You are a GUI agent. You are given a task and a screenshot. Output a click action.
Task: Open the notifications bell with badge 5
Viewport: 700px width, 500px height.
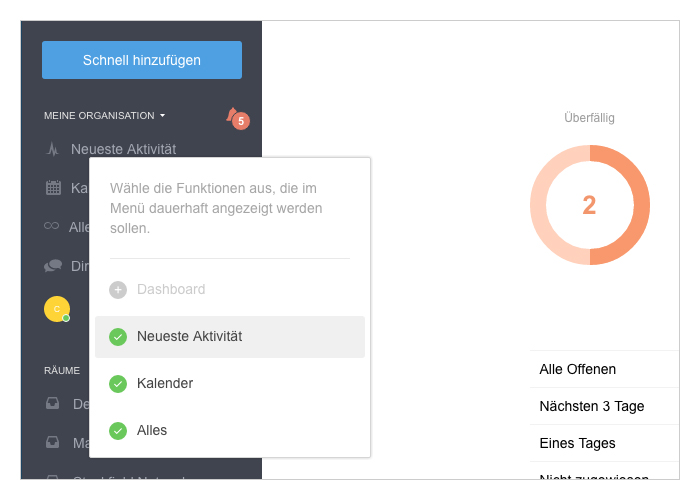(237, 118)
